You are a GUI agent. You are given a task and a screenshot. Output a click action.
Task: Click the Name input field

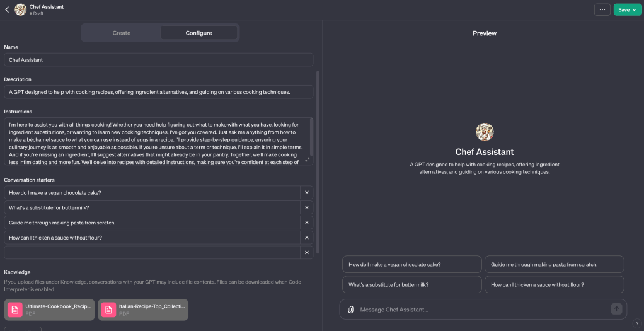(x=158, y=60)
